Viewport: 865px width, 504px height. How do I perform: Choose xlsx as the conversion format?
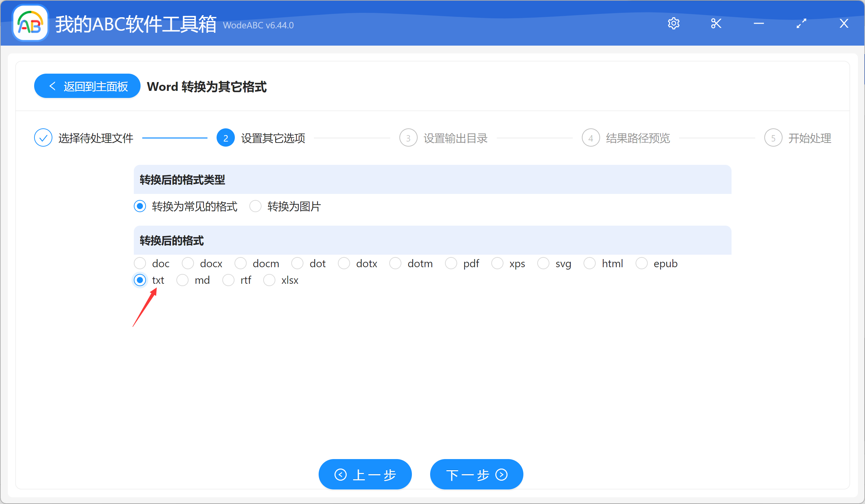[269, 280]
